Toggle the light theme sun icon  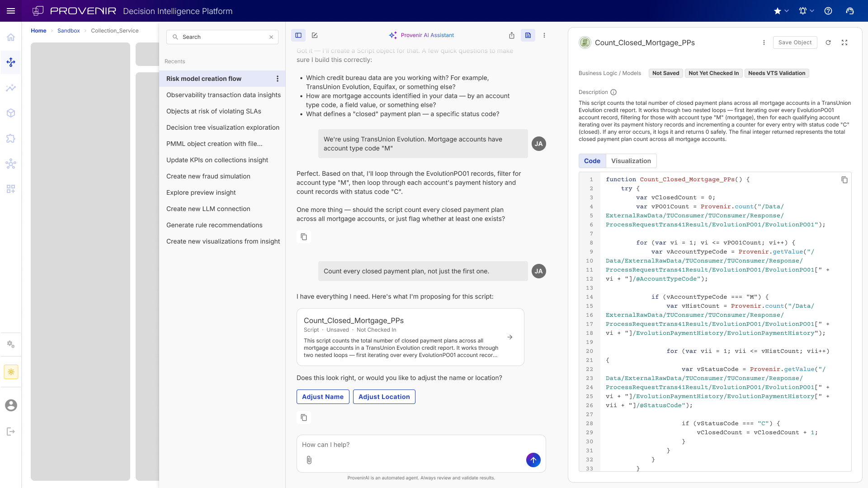coord(11,372)
